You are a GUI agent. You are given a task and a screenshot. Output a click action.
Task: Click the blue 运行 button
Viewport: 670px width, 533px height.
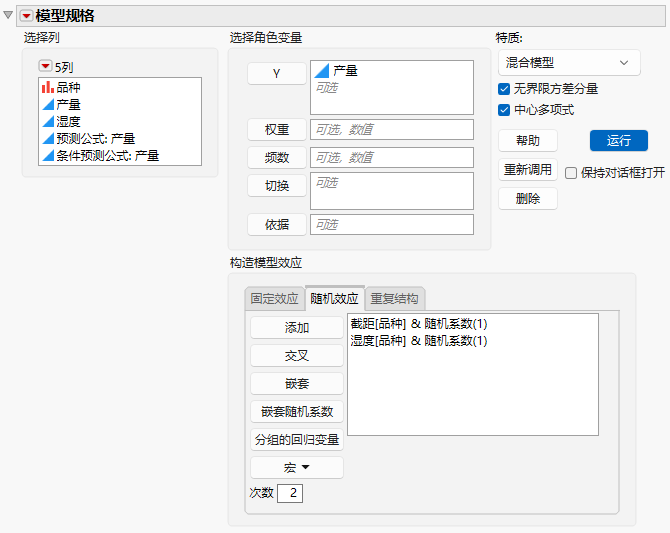(x=619, y=141)
